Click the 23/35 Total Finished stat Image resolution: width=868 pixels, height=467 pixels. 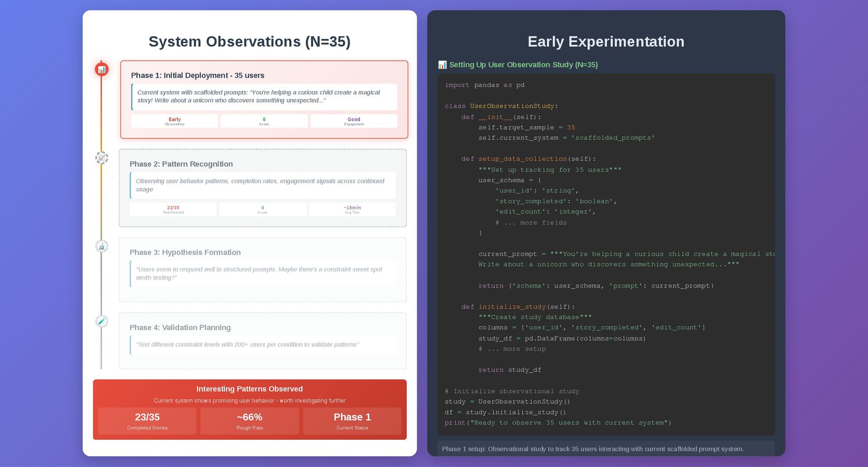coord(173,210)
